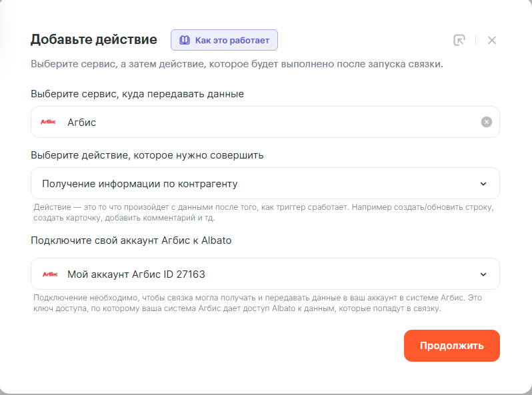Open the "Мой аккаунт Агбис ID 27163" dropdown
This screenshot has height=395, width=532.
click(267, 274)
